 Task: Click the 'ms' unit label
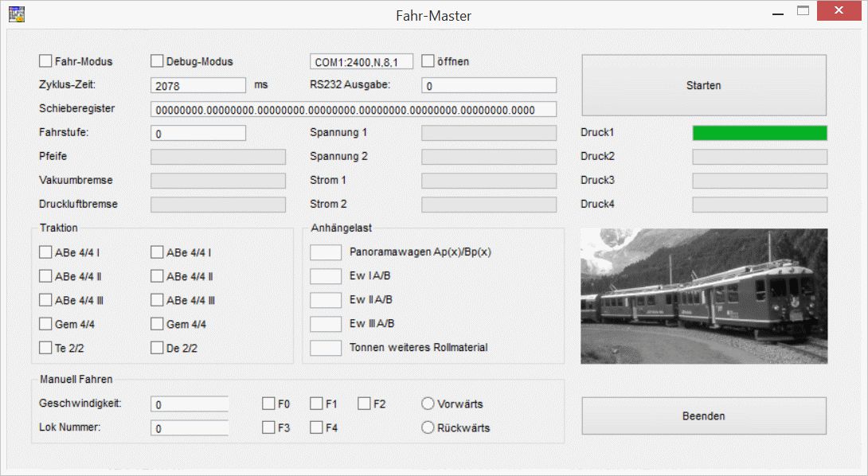[x=260, y=84]
